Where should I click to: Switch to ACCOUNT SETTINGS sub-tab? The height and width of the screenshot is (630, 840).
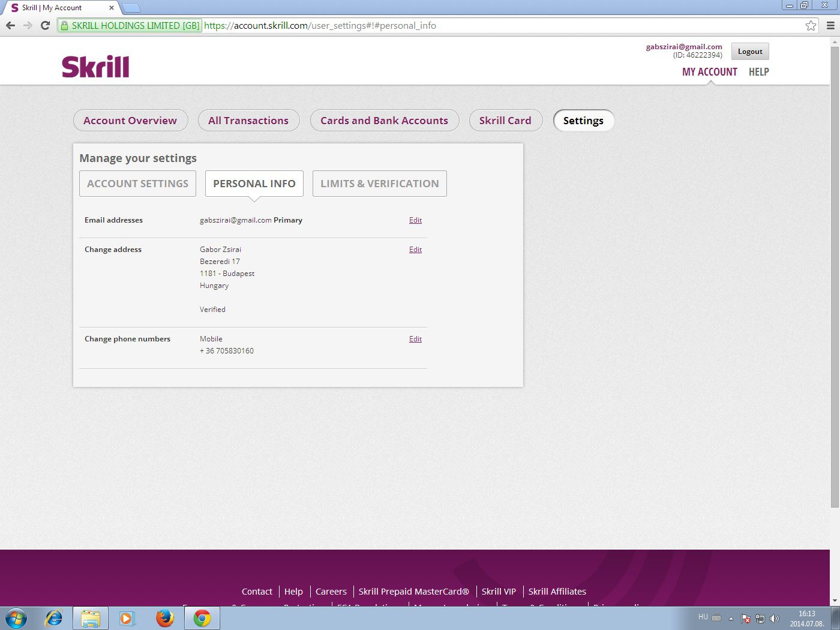click(x=137, y=184)
